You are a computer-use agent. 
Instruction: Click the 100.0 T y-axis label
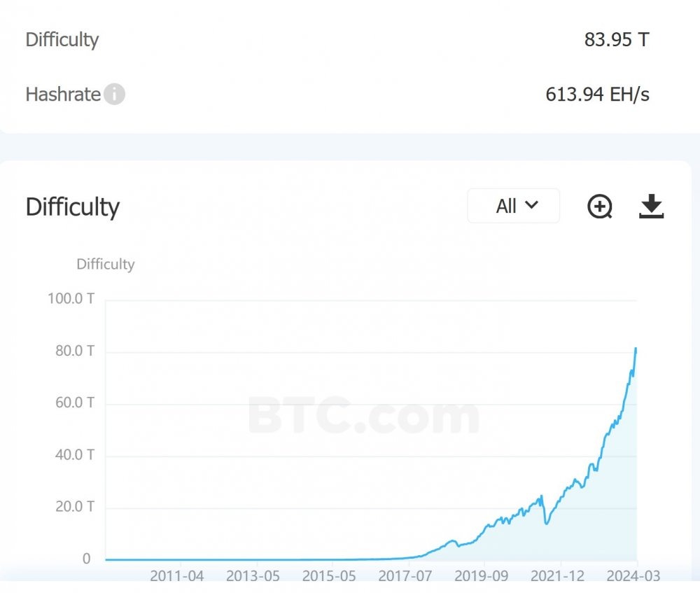point(71,298)
